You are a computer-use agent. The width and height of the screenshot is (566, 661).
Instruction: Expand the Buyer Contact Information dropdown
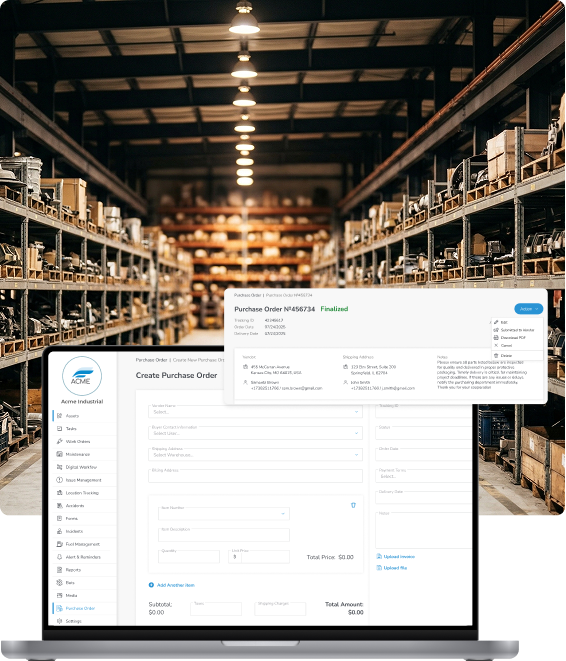point(255,433)
